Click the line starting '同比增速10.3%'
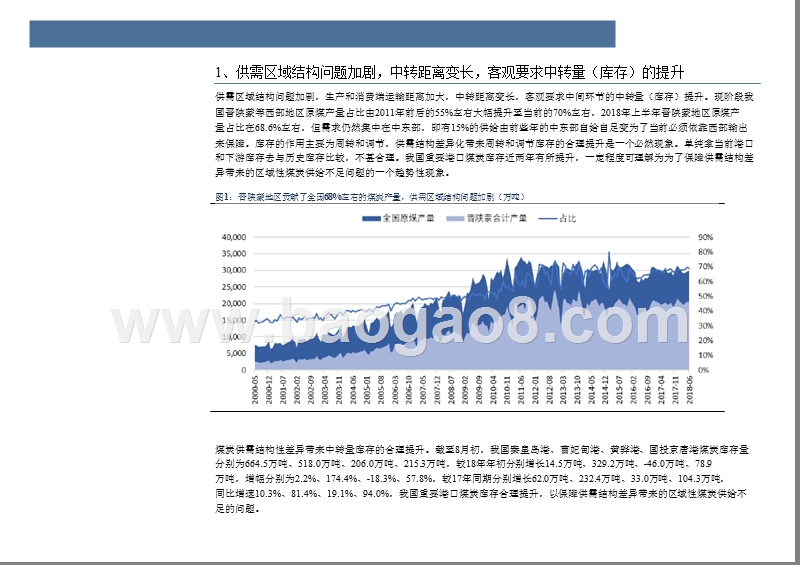Image resolution: width=800 pixels, height=565 pixels. tap(481, 494)
